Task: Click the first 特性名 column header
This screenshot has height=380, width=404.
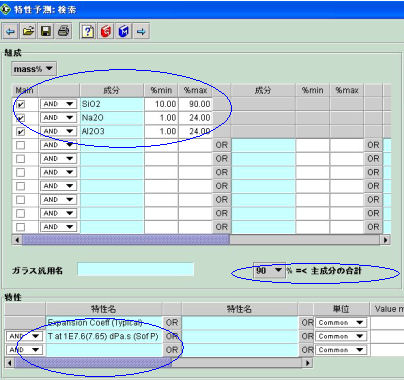Action: 104,309
